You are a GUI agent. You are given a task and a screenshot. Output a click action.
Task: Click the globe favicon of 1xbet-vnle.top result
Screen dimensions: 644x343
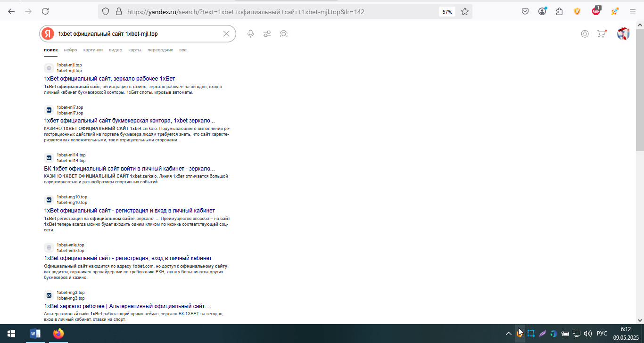[x=49, y=248]
